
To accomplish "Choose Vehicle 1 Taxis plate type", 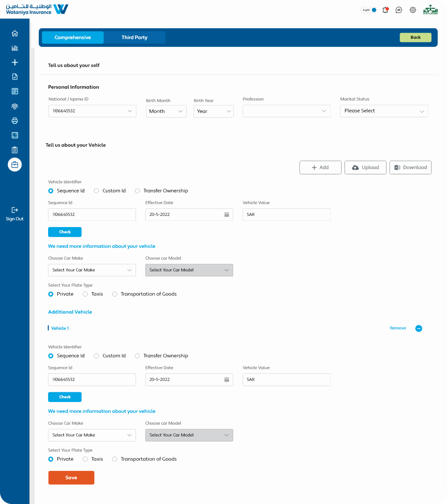I will tap(85, 459).
